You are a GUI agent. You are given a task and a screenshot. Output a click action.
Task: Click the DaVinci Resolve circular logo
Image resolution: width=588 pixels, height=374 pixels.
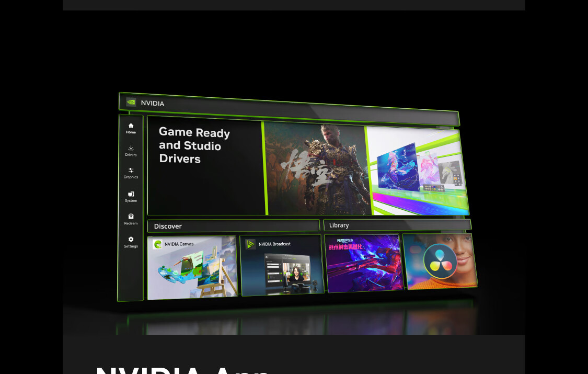(440, 262)
